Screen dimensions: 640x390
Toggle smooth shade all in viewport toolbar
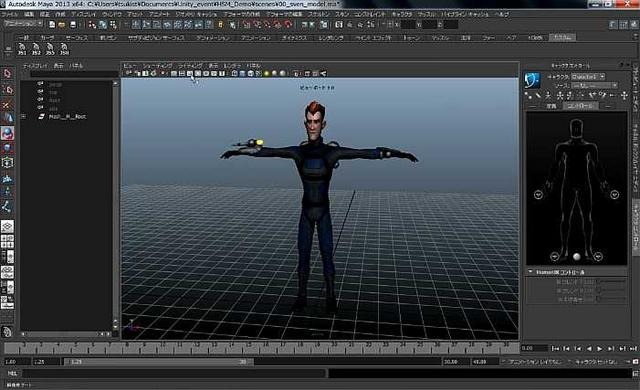click(242, 73)
